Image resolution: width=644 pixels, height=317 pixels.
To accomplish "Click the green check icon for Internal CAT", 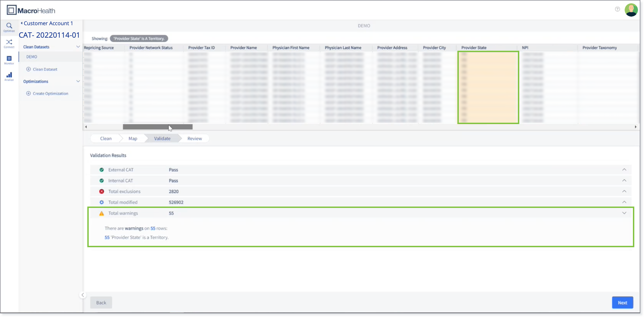I will [x=101, y=180].
